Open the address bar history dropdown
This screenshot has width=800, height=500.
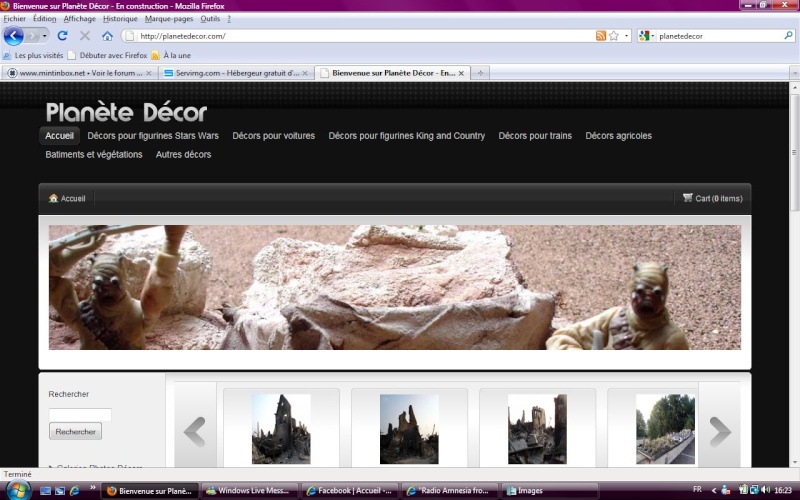point(627,36)
